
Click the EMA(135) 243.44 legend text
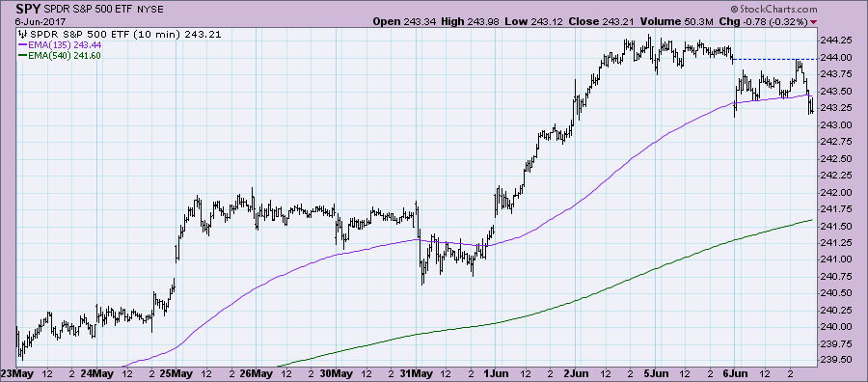click(x=65, y=45)
